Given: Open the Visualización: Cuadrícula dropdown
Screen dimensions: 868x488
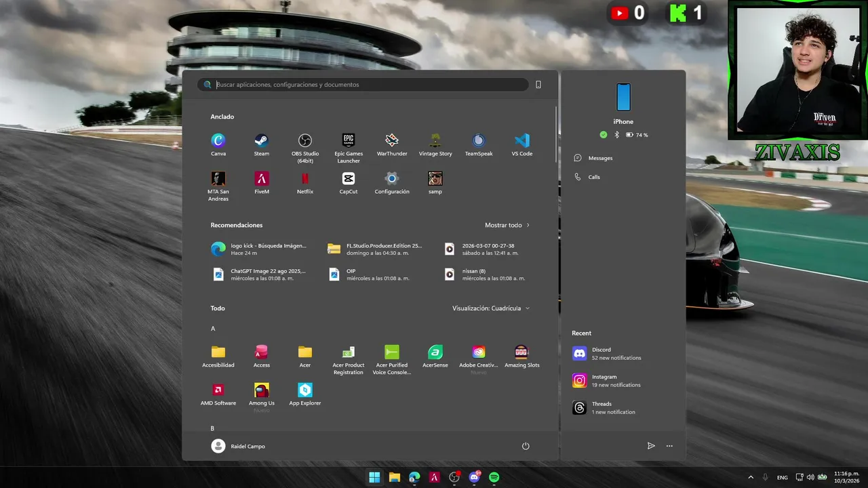Looking at the screenshot, I should click(491, 308).
